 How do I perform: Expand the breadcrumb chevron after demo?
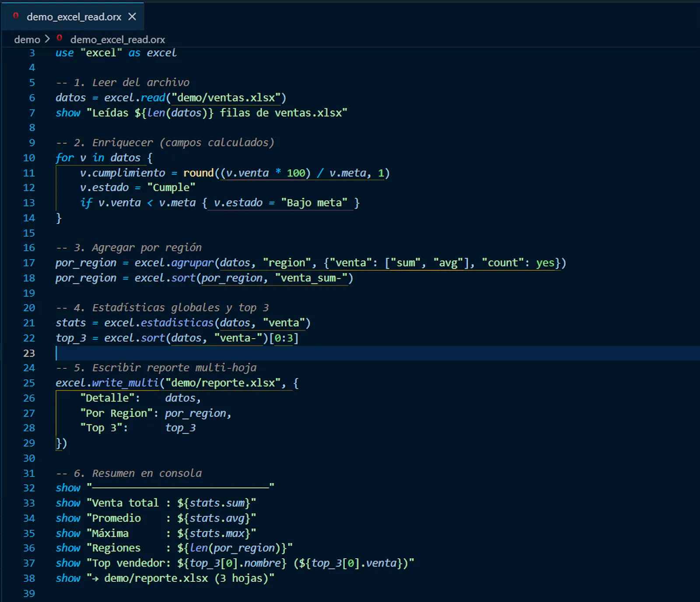(47, 39)
